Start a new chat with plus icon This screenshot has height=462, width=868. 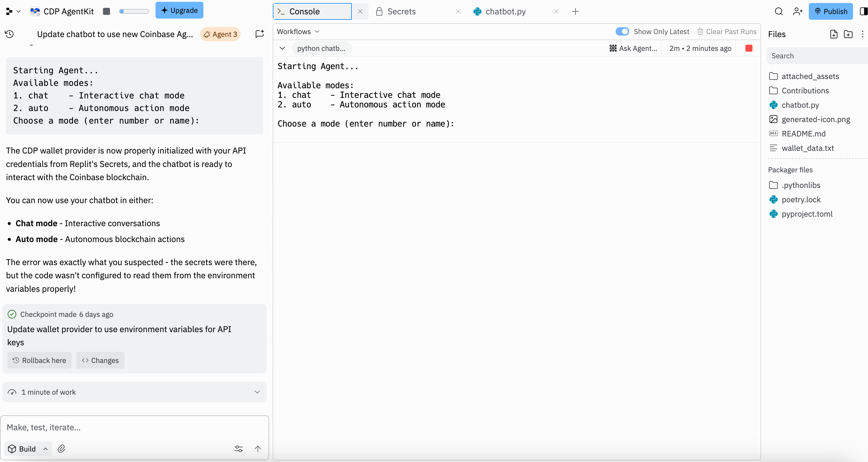coord(259,34)
